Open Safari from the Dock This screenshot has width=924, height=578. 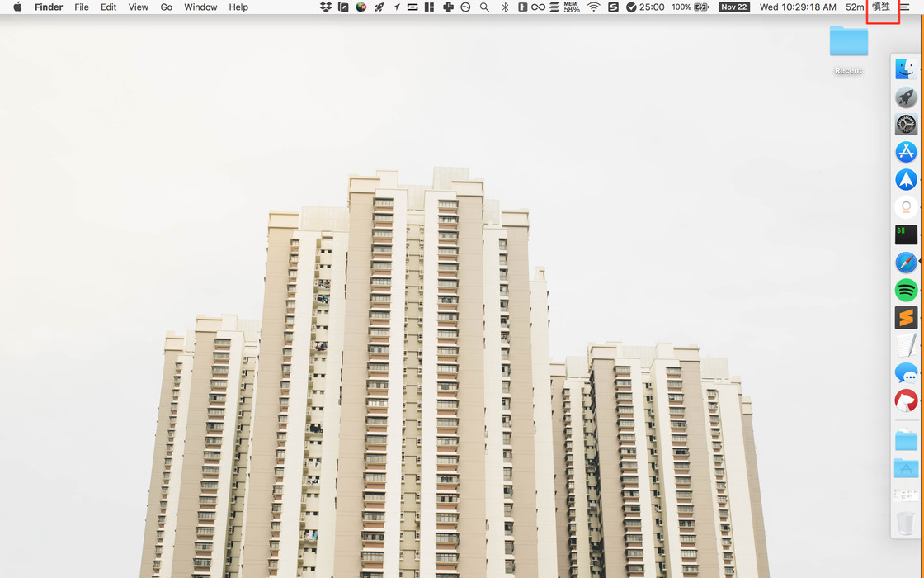coord(906,263)
